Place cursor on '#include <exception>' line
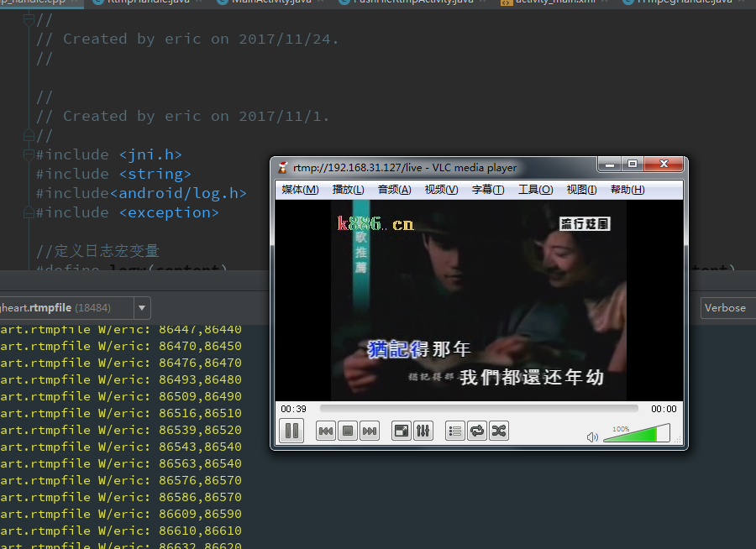 coord(128,212)
